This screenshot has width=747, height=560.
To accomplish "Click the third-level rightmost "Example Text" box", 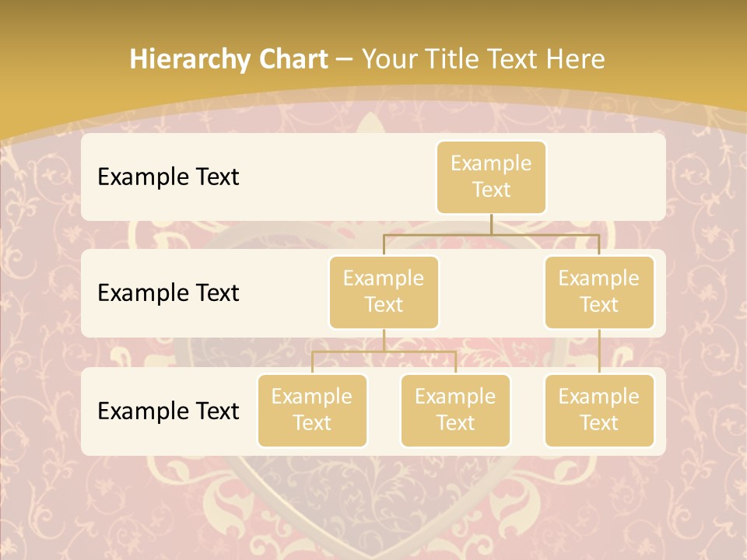I will 599,410.
